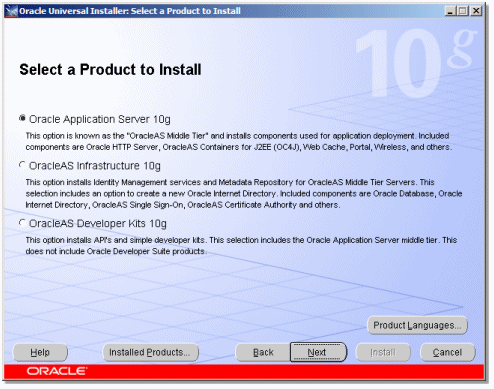Open Installed Products list
The height and width of the screenshot is (389, 494).
point(150,352)
